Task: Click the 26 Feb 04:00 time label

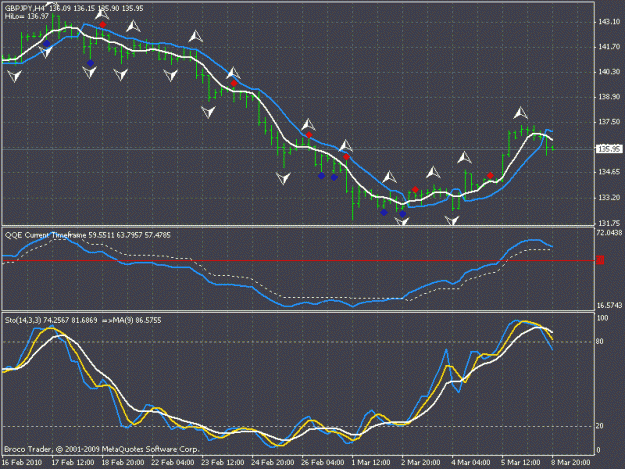Action: [x=323, y=462]
